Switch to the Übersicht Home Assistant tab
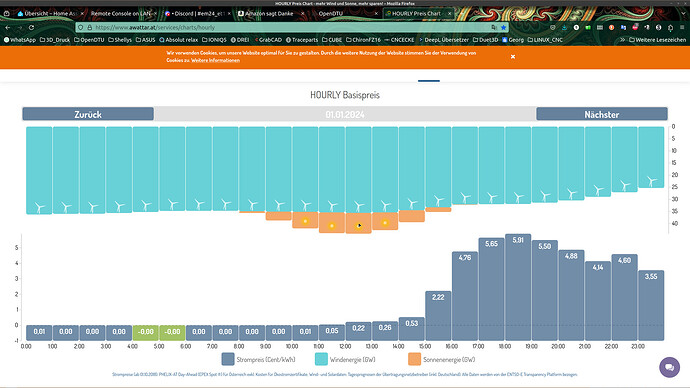 click(50, 14)
